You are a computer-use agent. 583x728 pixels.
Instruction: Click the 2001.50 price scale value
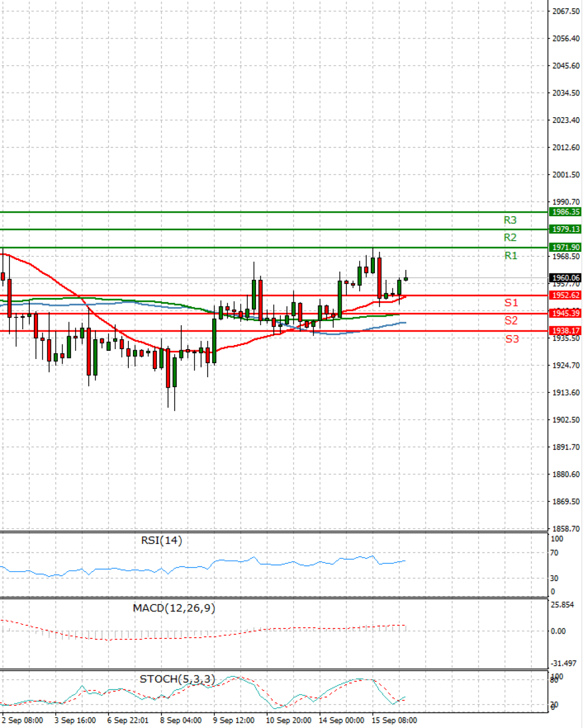click(566, 175)
